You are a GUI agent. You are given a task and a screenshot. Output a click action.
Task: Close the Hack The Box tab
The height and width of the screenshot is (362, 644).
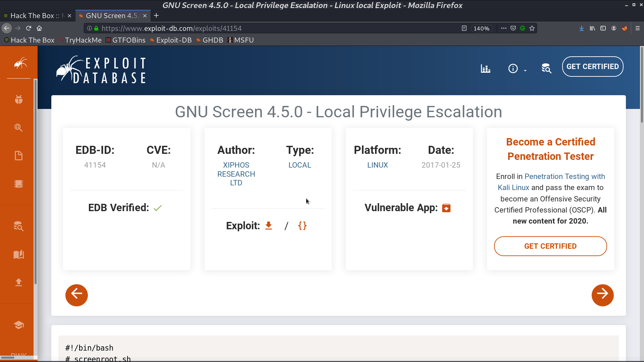coord(69,16)
